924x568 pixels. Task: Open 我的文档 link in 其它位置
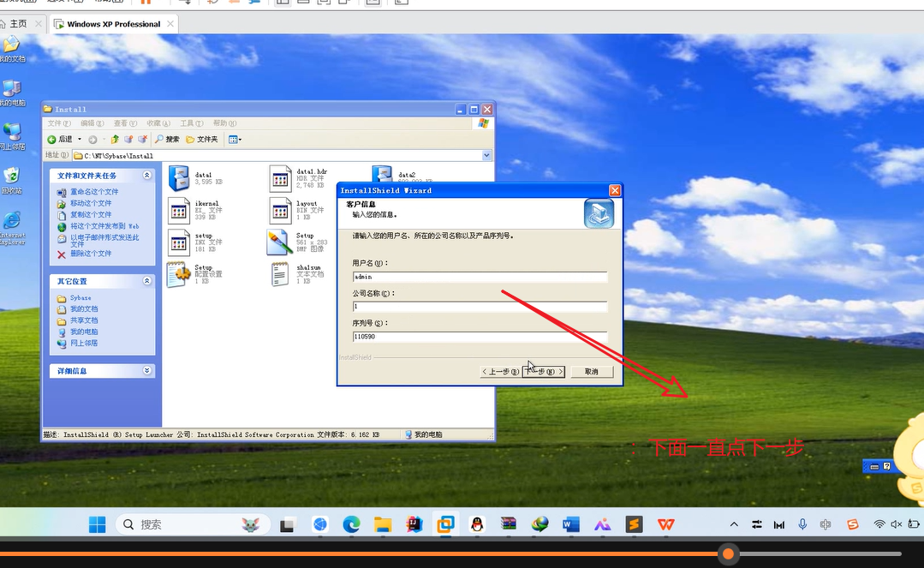(x=84, y=309)
